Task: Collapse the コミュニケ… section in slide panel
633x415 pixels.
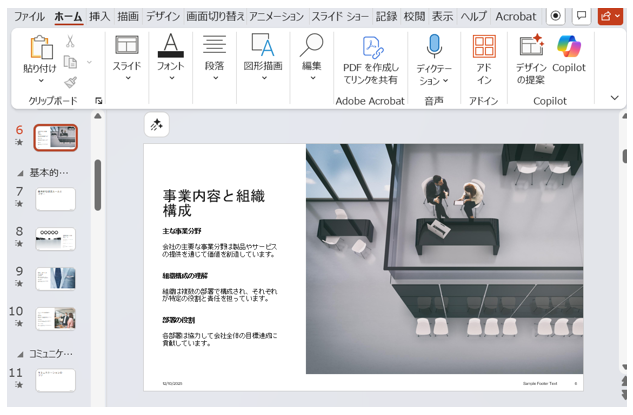Action: [x=20, y=355]
